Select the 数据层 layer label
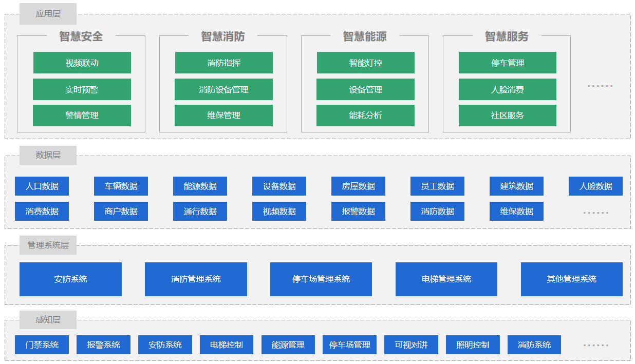 48,155
